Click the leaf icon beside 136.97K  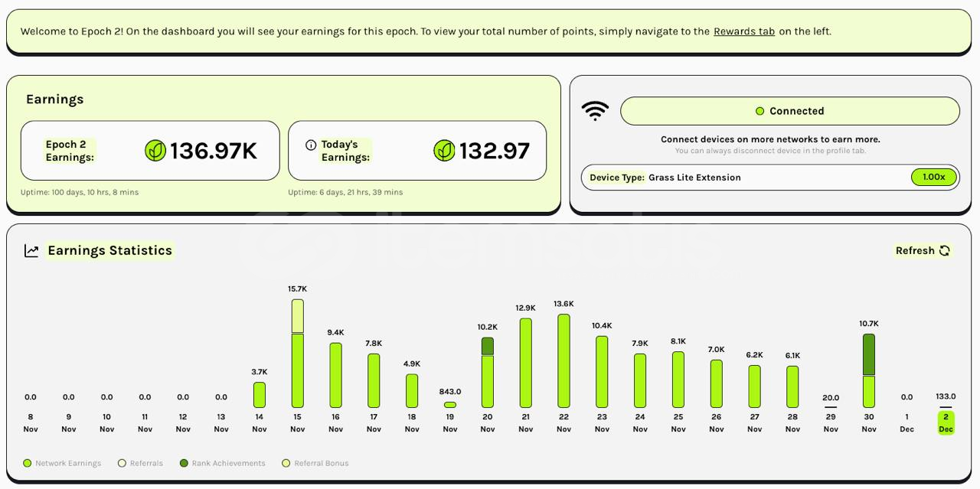[x=155, y=151]
